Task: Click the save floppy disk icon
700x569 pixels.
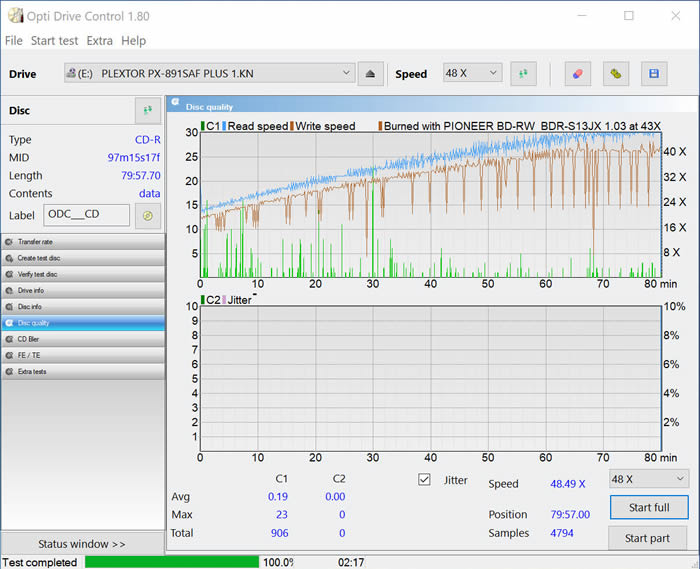Action: 654,74
